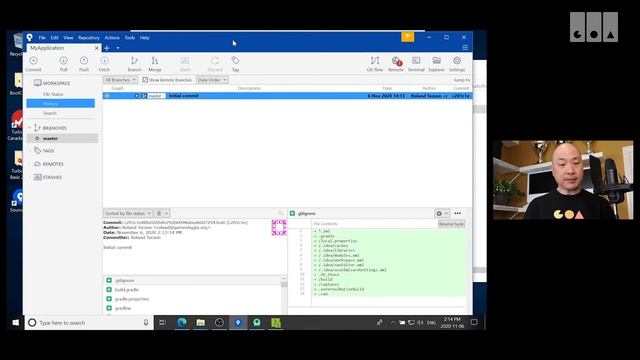Click the commit details search magnifier
The height and width of the screenshot is (360, 640).
coord(281,213)
